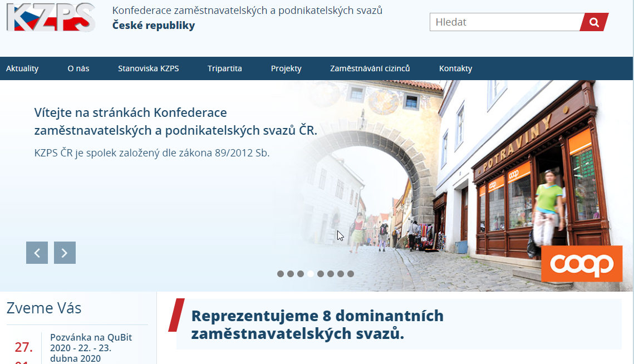
Task: Select Zaměstnávání cizinců in navigation
Action: (370, 68)
